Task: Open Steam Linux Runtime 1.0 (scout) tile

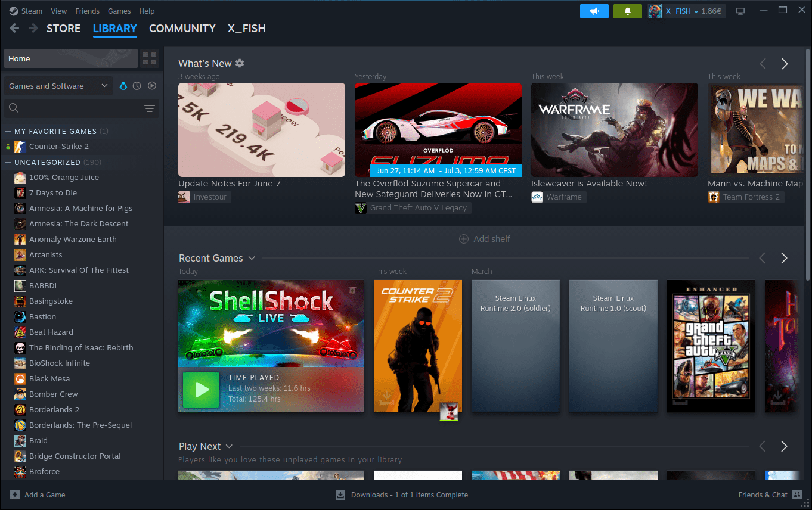Action: [x=613, y=346]
